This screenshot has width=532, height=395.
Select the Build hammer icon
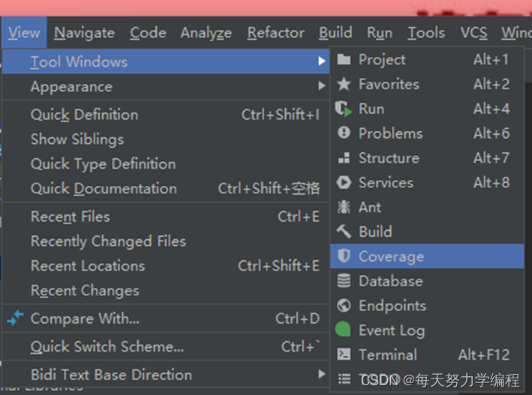pos(344,232)
